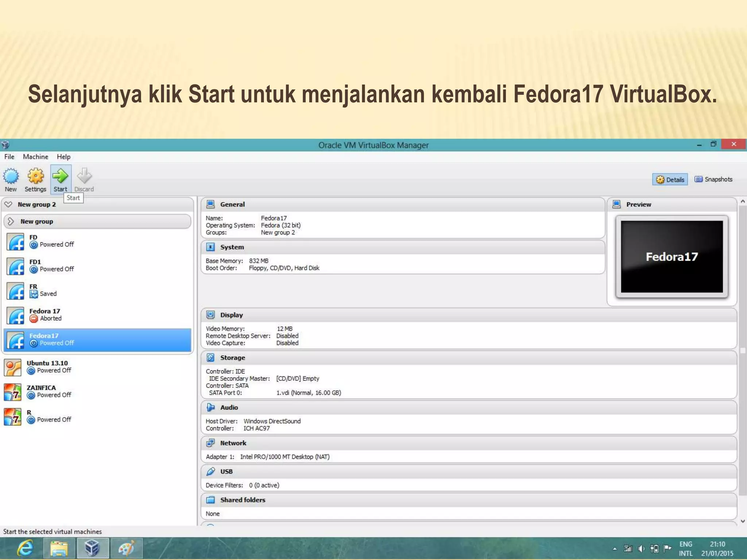This screenshot has width=747, height=560.
Task: Select the R virtual machine
Action: click(97, 416)
